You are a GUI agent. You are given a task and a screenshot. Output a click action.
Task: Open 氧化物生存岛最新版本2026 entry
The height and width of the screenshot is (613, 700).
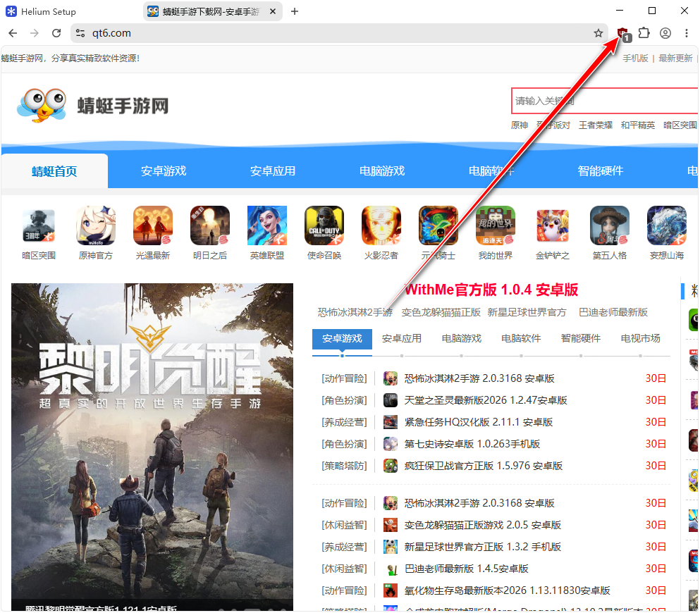click(507, 590)
